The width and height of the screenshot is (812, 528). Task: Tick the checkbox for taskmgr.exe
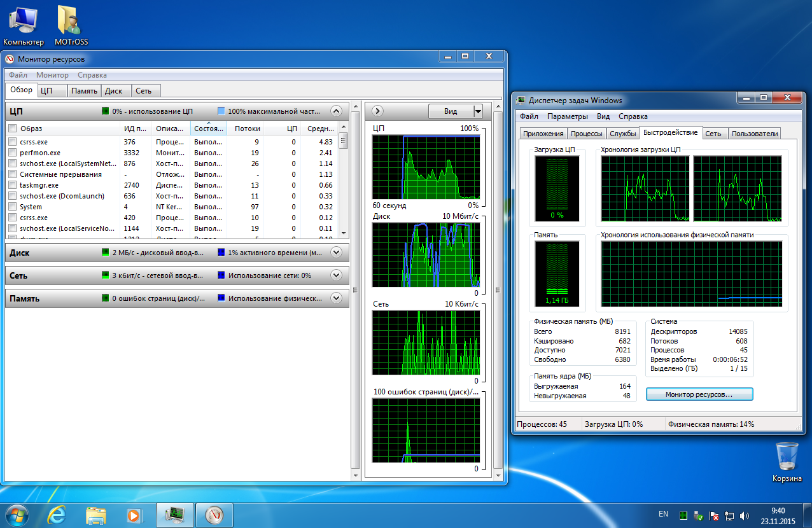click(x=12, y=185)
